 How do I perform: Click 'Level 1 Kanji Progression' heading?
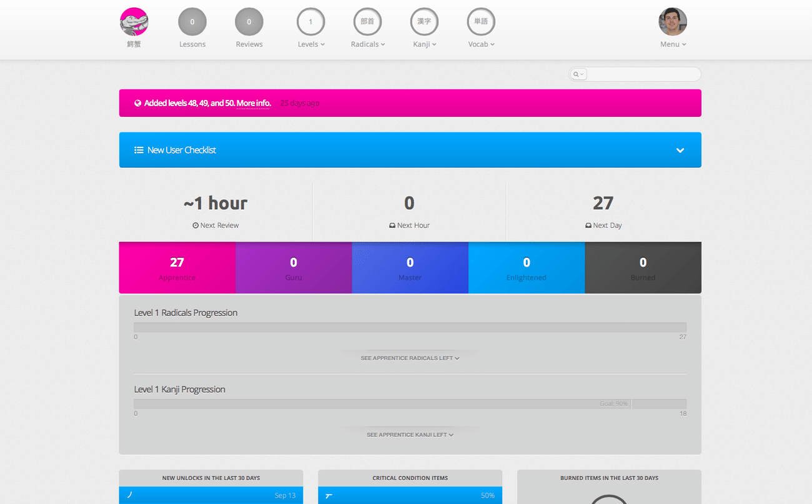click(x=180, y=389)
